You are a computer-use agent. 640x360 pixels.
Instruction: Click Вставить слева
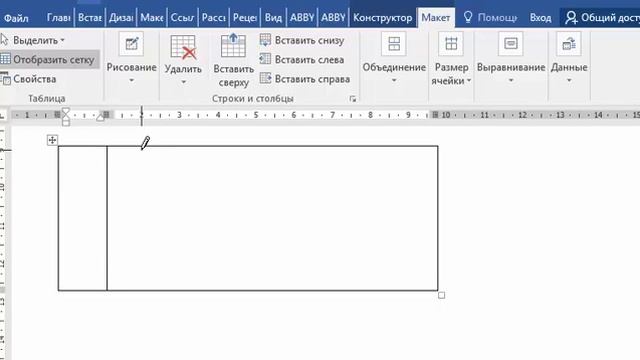pos(302,60)
